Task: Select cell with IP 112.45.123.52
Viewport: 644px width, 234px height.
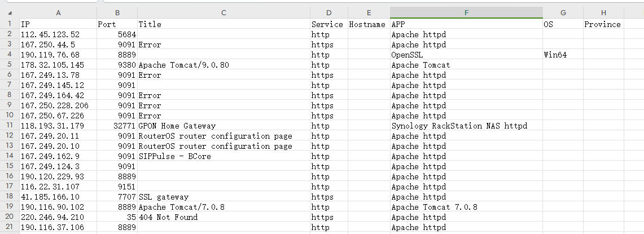Action: coord(58,34)
